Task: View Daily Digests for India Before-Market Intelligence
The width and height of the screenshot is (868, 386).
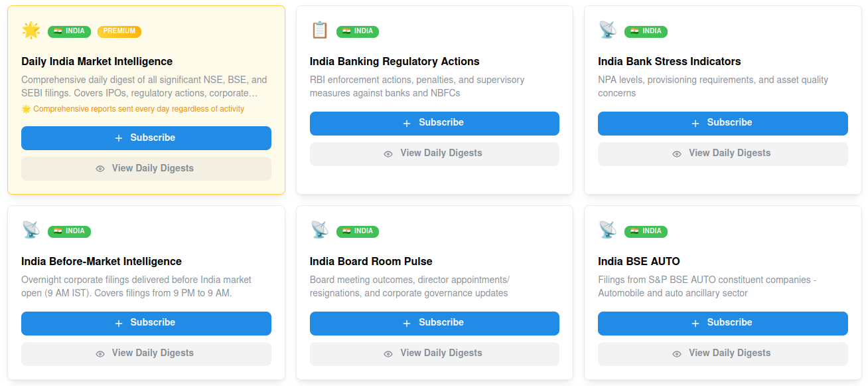Action: (146, 353)
